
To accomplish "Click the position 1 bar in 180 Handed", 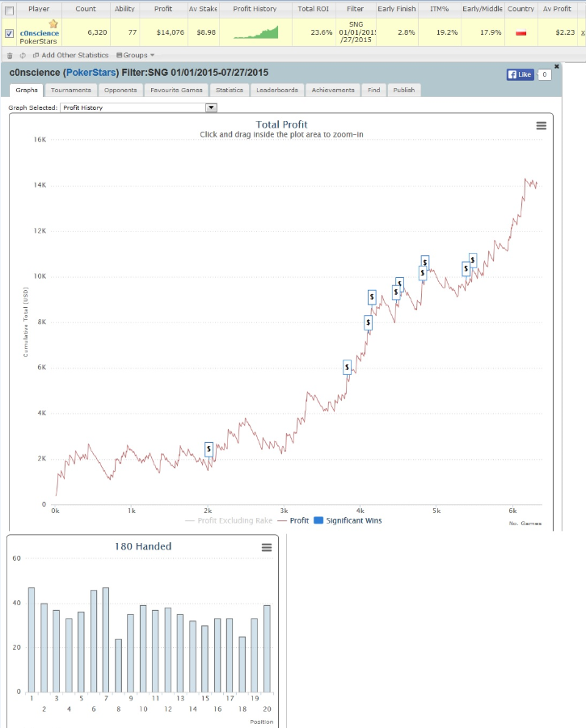I will click(32, 640).
